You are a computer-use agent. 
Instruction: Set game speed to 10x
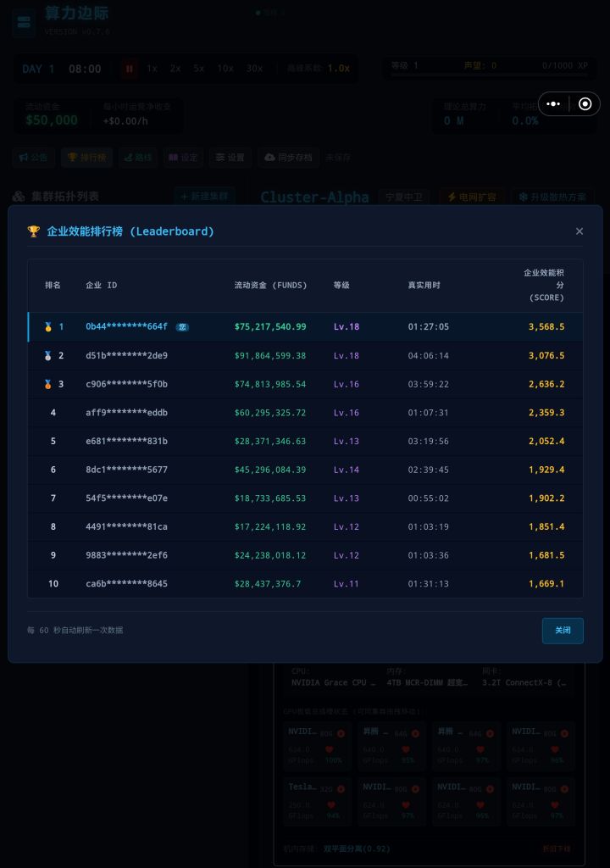(225, 69)
